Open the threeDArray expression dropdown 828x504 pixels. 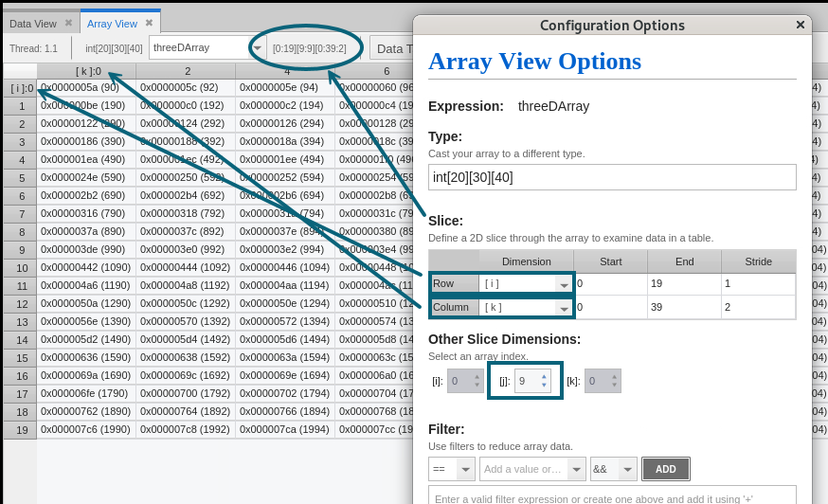(x=257, y=48)
